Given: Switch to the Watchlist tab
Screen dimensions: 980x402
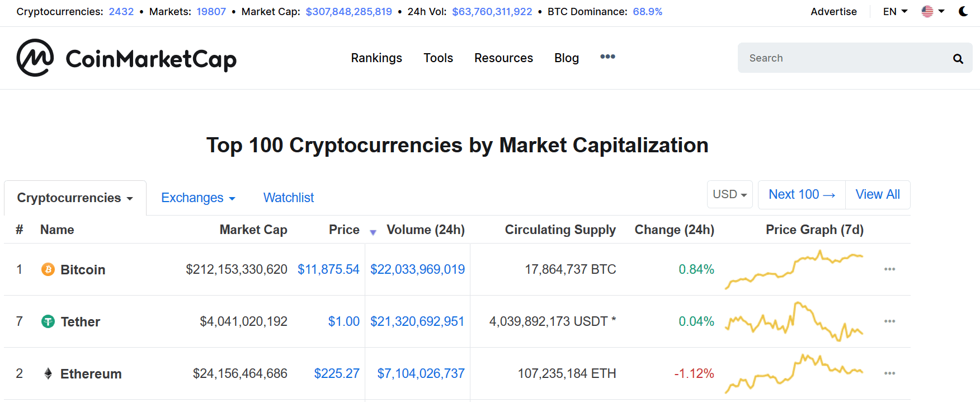Looking at the screenshot, I should coord(289,198).
